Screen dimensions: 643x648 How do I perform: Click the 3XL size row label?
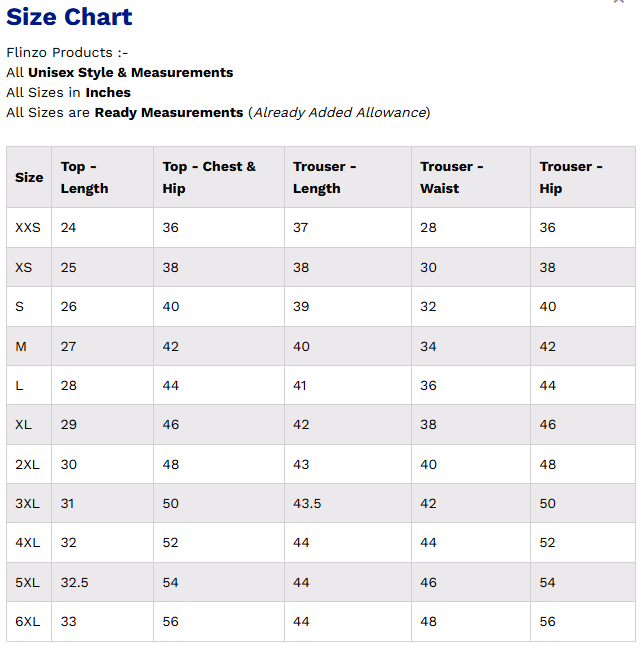[28, 504]
